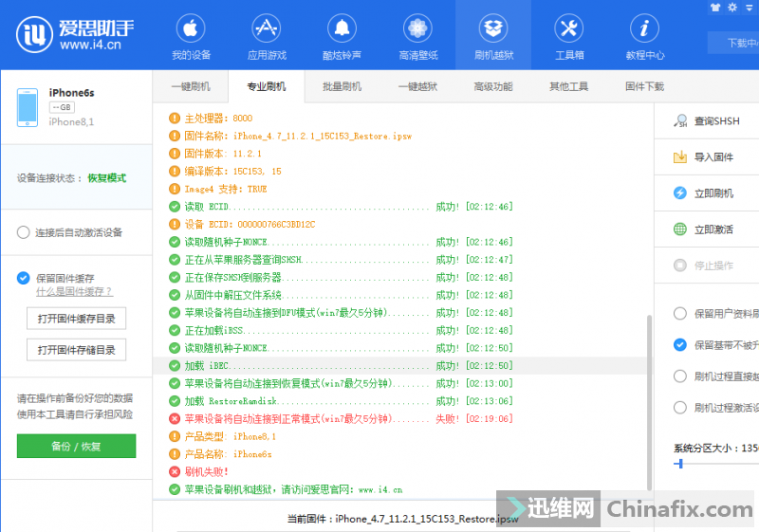Open 高清壁纸 wallpapers section
The height and width of the screenshot is (532, 759).
[x=417, y=36]
